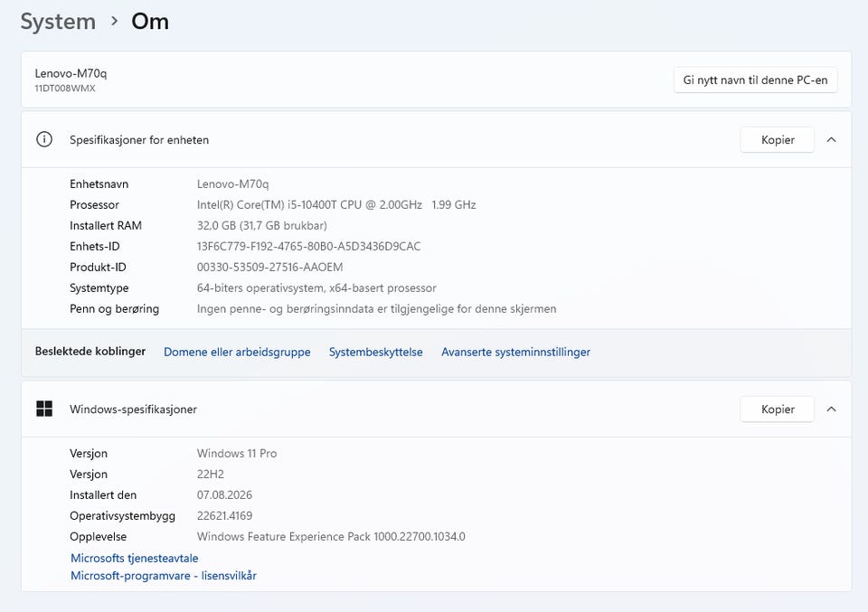Viewport: 868px width, 612px height.
Task: Select Windows Feature Experience Pack value
Action: coord(331,537)
